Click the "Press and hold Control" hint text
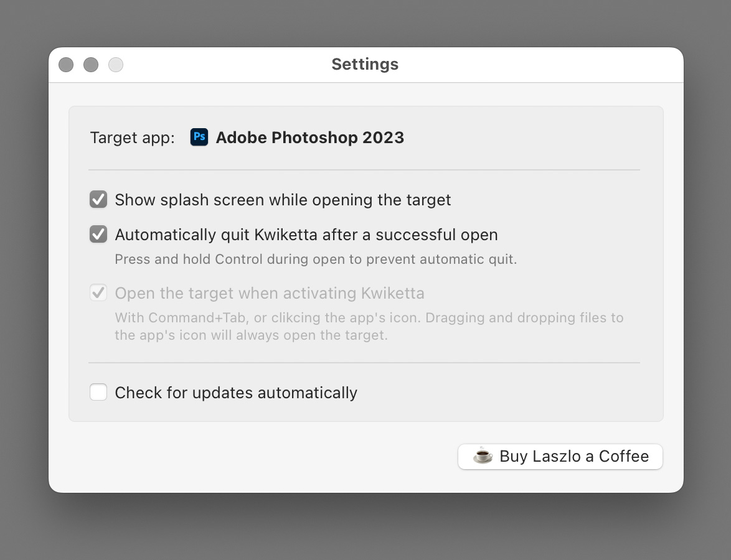 pyautogui.click(x=316, y=259)
